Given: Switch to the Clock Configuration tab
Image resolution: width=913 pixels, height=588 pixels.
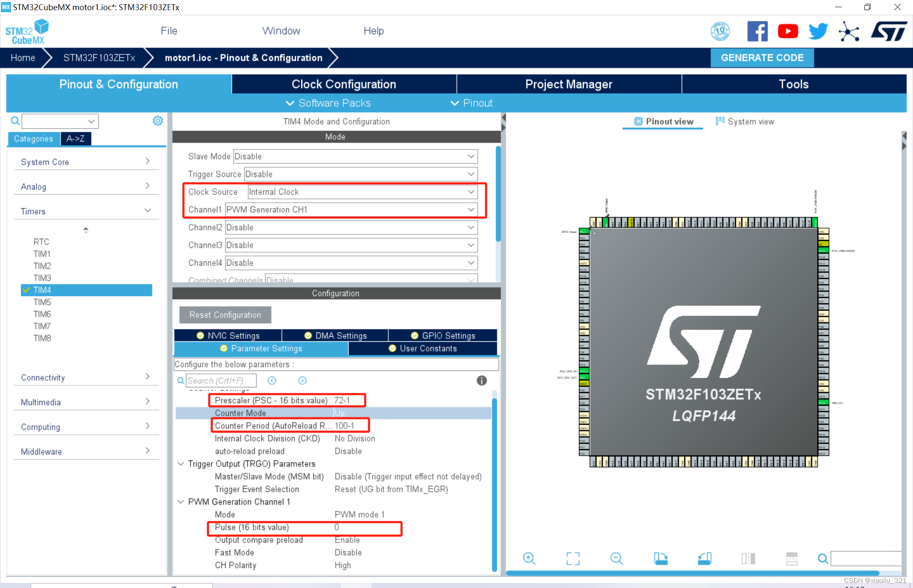Looking at the screenshot, I should coord(343,84).
